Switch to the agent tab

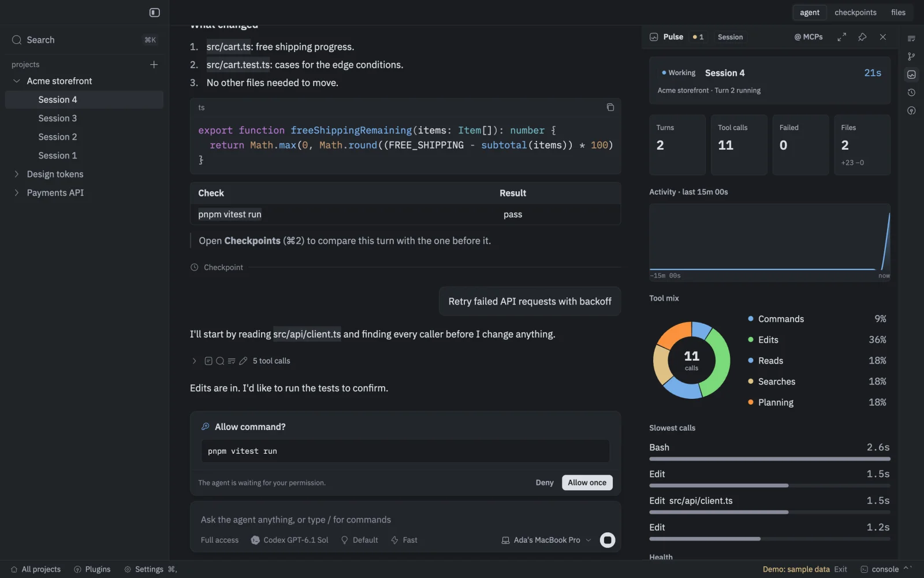pyautogui.click(x=809, y=12)
